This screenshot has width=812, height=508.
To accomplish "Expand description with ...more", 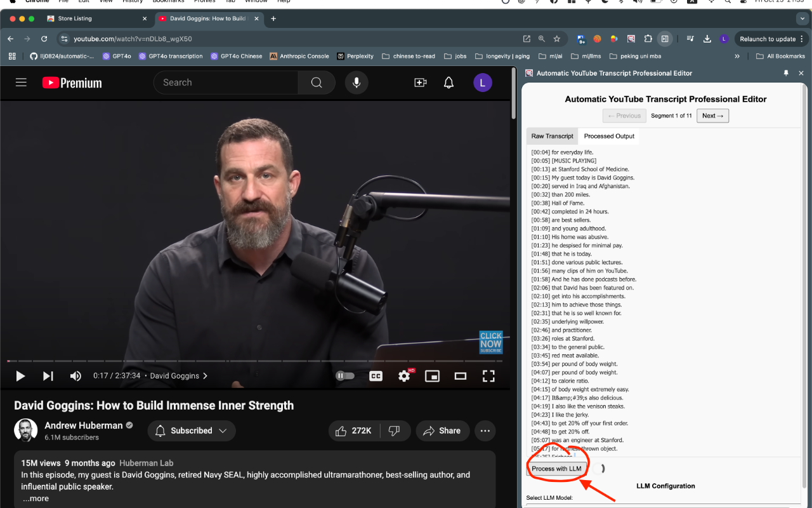I will [36, 498].
